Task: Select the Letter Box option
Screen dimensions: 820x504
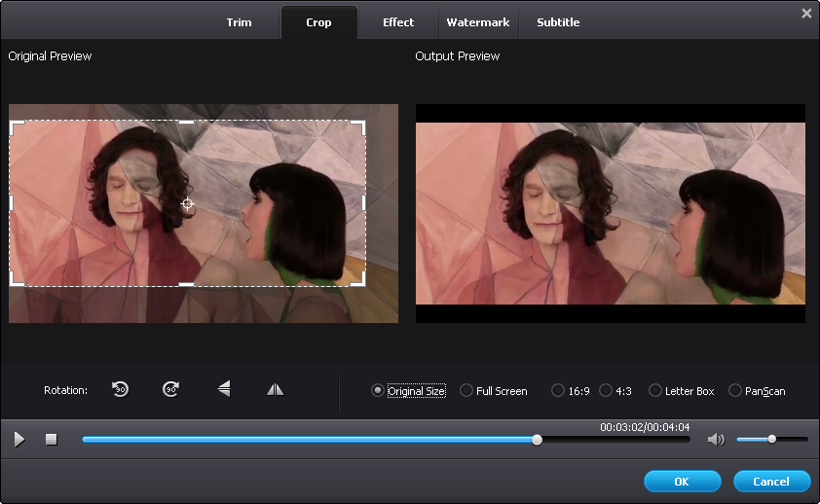Action: (x=655, y=391)
